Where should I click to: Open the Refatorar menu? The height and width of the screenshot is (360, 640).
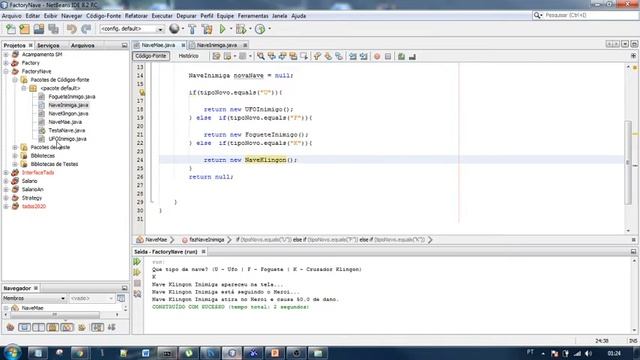coord(136,16)
